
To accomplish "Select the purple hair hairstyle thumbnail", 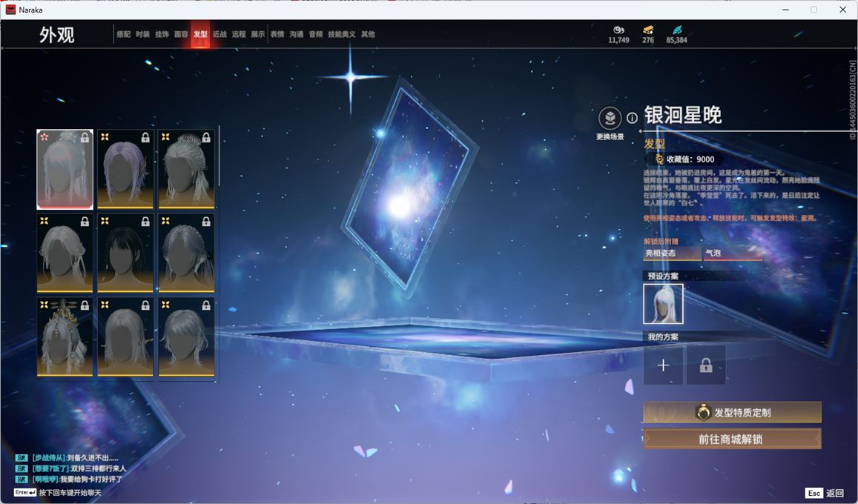I will [125, 170].
